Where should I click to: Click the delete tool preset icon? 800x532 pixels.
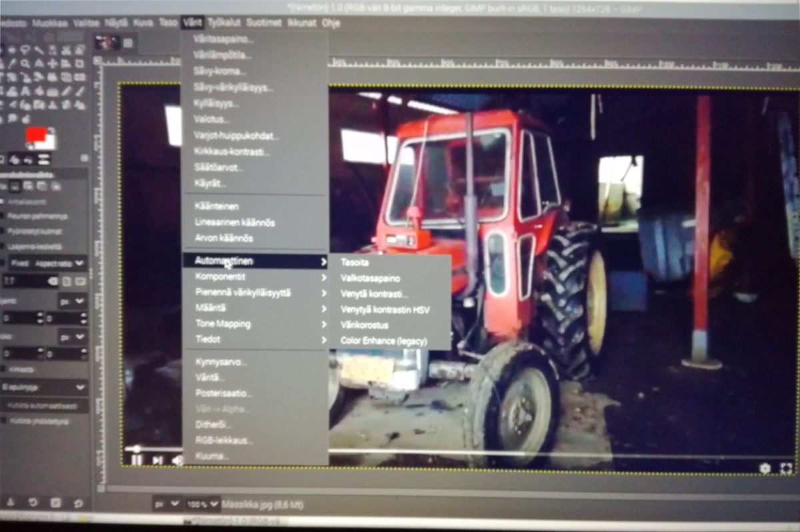[55, 503]
